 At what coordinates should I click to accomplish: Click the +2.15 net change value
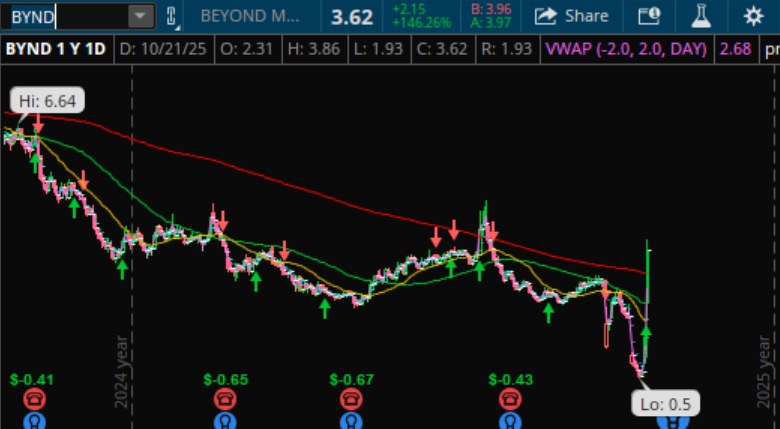410,9
